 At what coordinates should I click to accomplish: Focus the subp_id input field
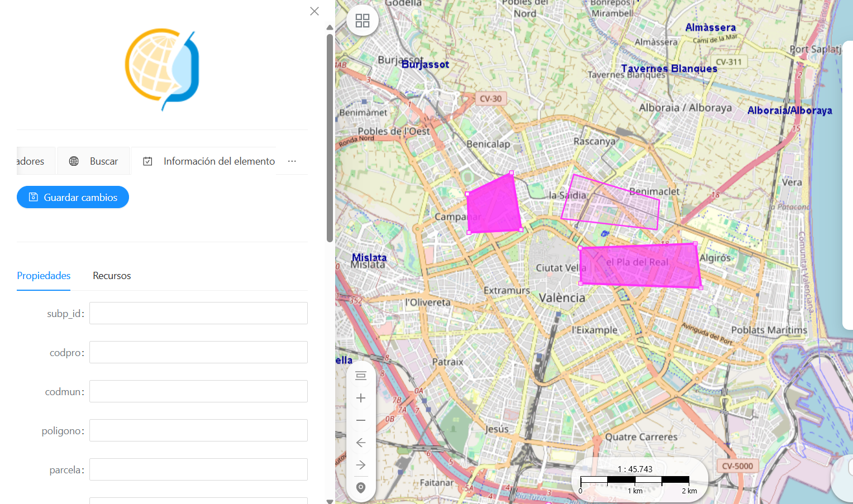198,313
